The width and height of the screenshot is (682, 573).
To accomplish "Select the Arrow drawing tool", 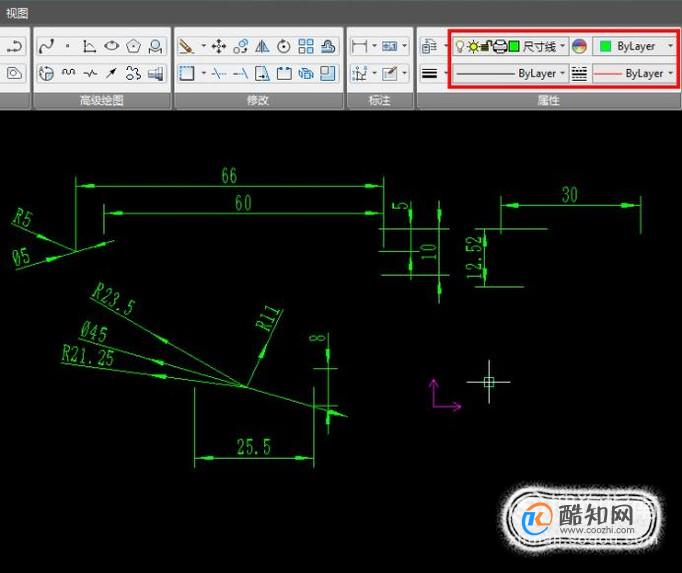I will coord(111,73).
